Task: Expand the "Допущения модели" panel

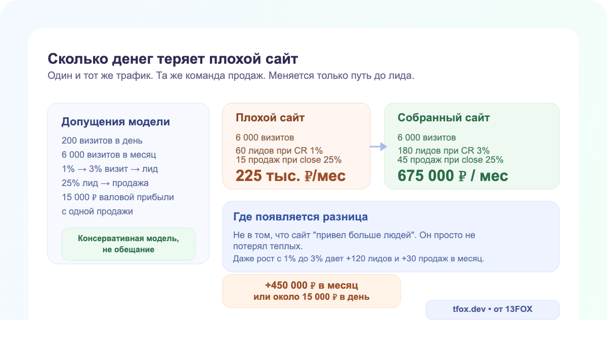Action: point(116,121)
